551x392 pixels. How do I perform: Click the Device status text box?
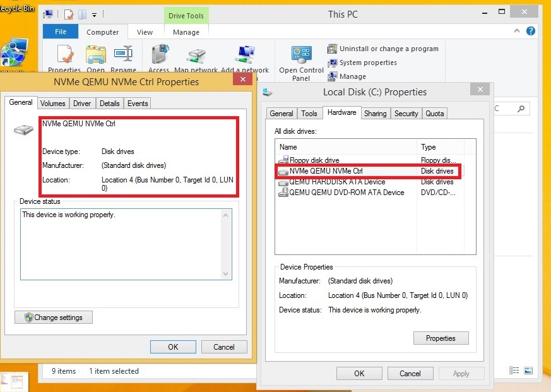point(126,244)
